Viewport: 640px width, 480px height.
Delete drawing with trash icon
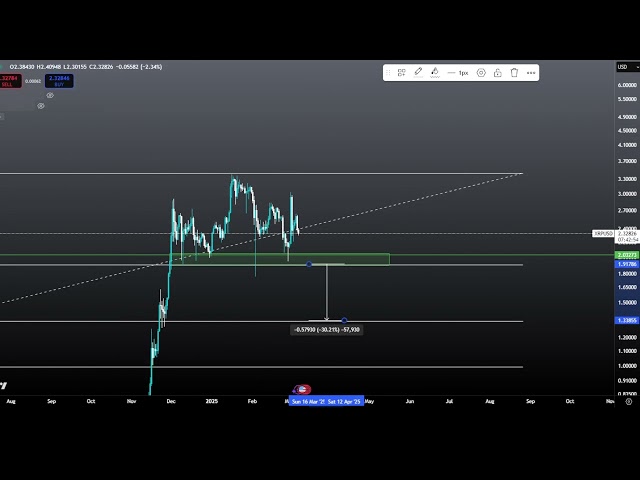tap(514, 73)
